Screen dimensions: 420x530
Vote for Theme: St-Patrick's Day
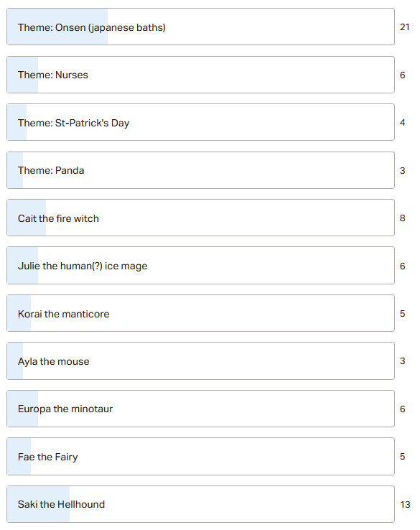click(x=201, y=122)
